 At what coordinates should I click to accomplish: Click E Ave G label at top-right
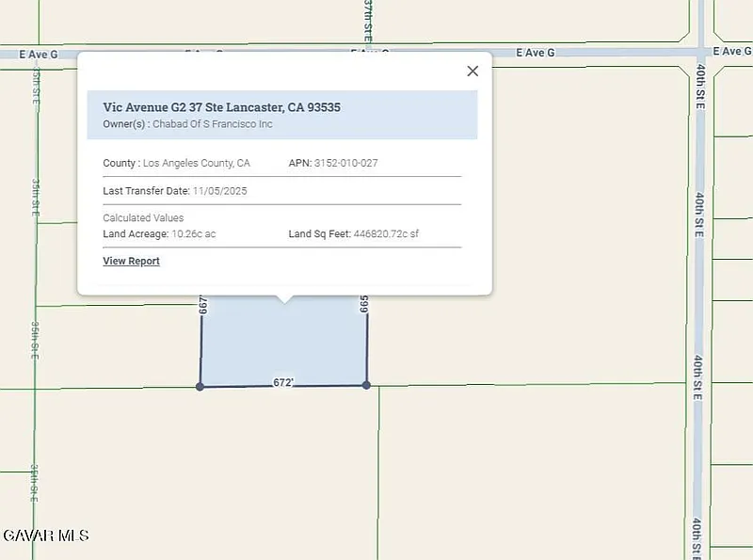732,51
